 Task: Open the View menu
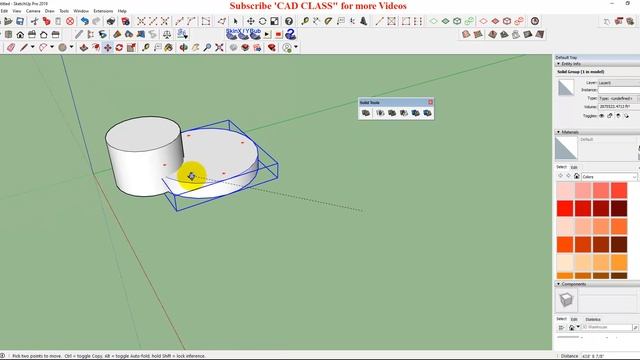click(x=17, y=11)
